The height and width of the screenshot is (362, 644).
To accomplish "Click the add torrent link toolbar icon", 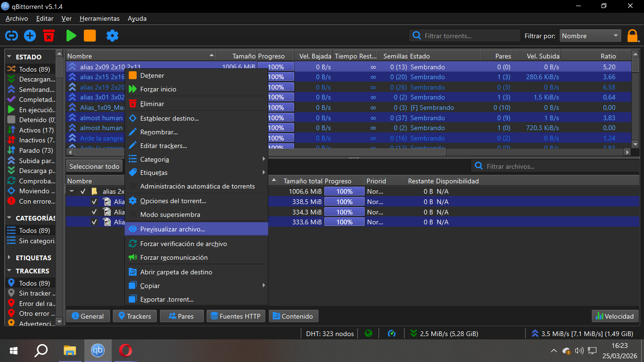I will click(11, 35).
